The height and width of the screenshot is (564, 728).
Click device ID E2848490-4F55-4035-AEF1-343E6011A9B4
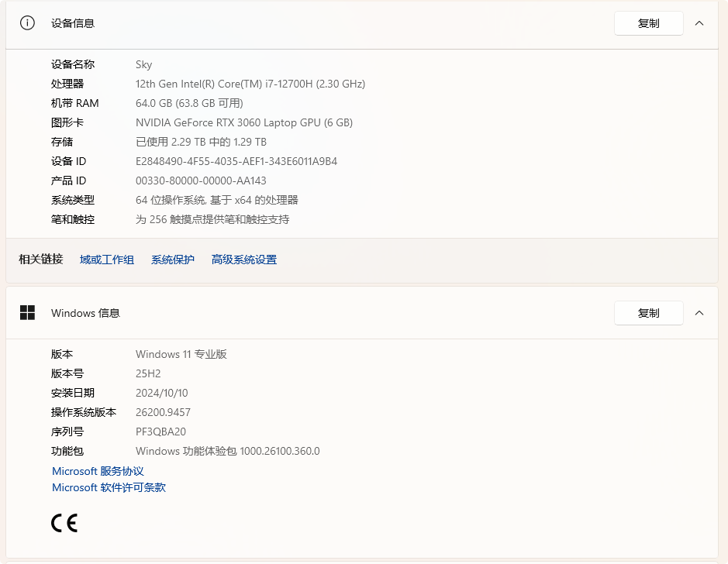tap(236, 161)
